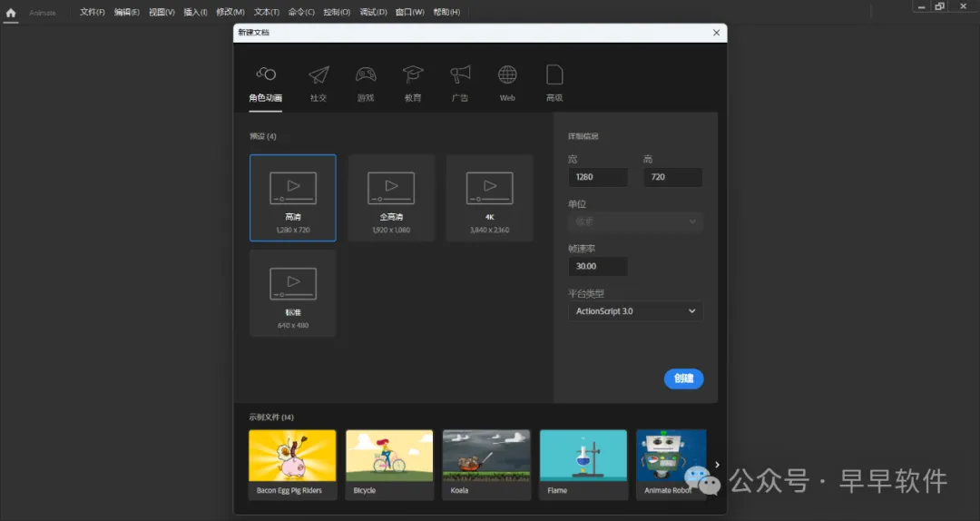
Task: Open the Koala sample file
Action: click(486, 464)
